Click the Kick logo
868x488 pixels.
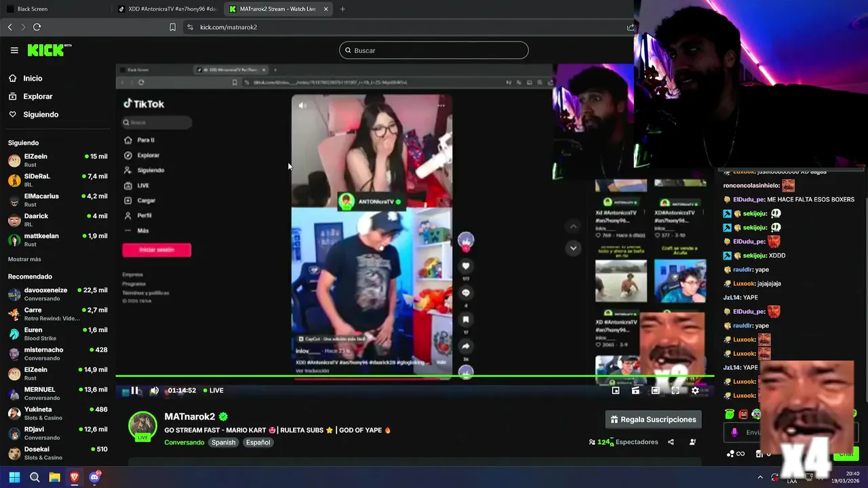[49, 50]
